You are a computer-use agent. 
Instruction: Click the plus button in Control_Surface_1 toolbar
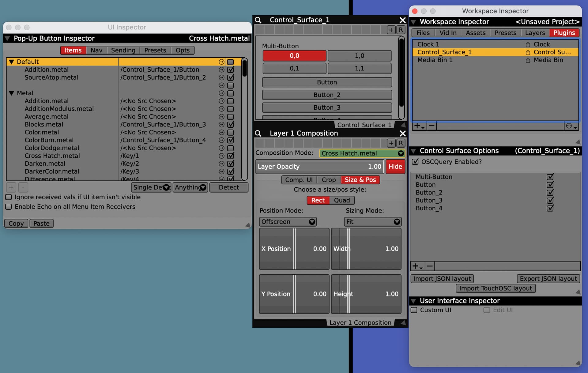[x=391, y=30]
